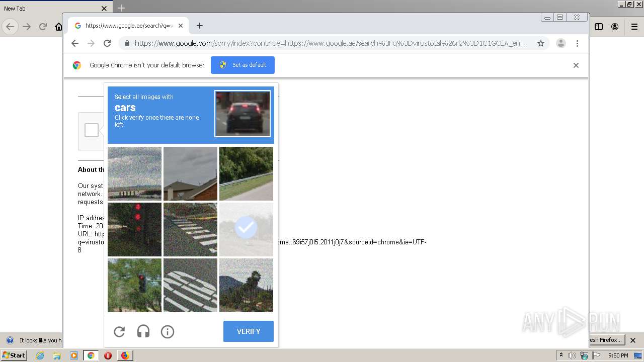Viewport: 644px width, 362px height.
Task: Toggle the Firefox sidebar icon
Action: click(599, 27)
